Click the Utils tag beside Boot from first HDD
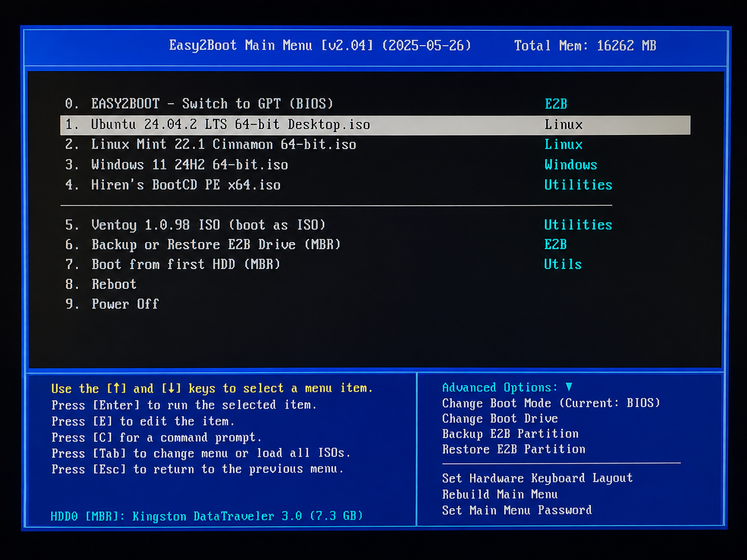Viewport: 747px width, 560px height. click(563, 264)
